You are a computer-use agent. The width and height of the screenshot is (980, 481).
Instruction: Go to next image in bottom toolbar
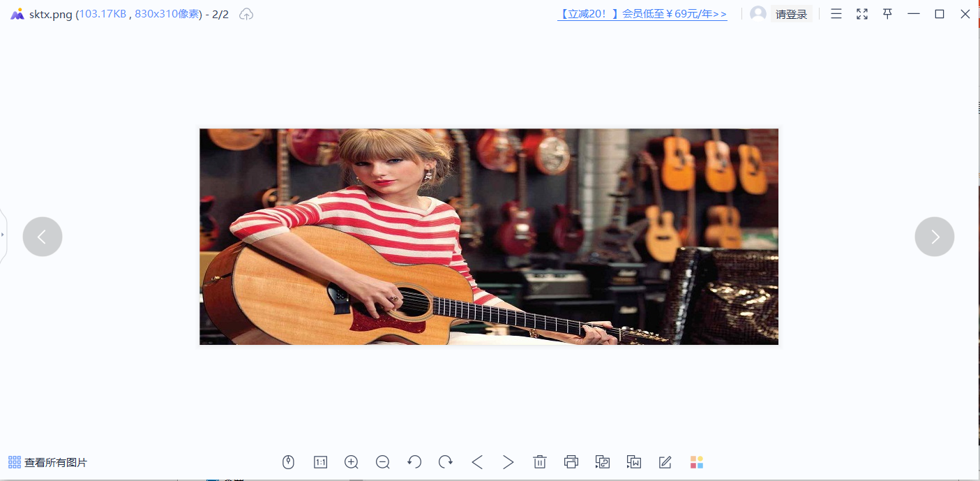(x=508, y=462)
